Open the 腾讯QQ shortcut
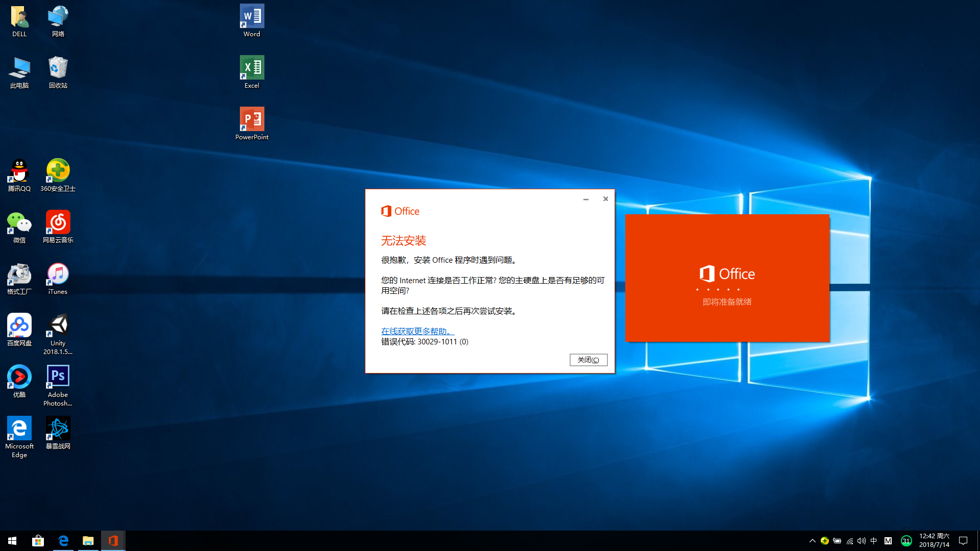The width and height of the screenshot is (980, 551). (19, 176)
